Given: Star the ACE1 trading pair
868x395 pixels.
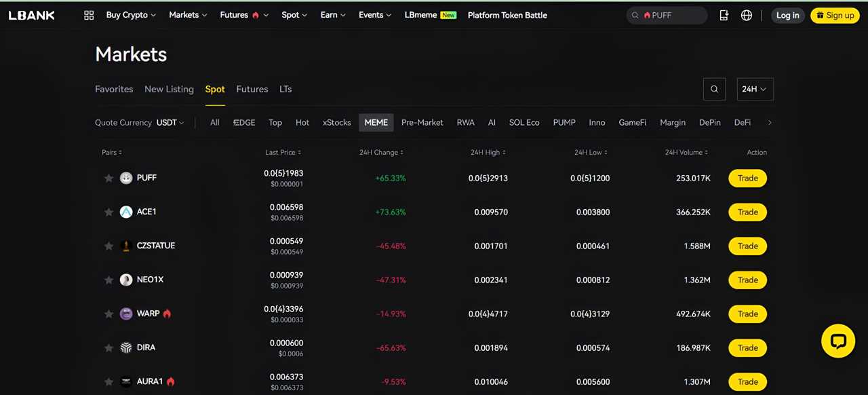Looking at the screenshot, I should pos(108,212).
